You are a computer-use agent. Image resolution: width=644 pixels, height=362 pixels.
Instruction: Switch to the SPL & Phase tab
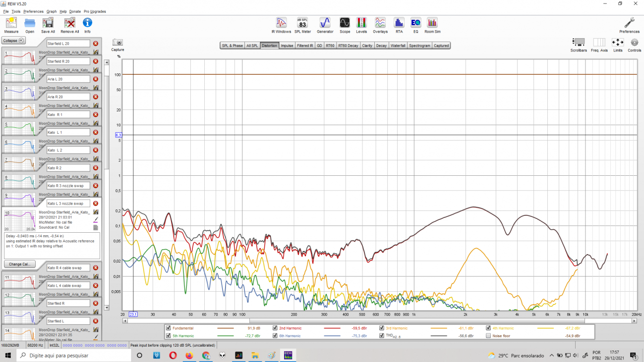click(x=232, y=46)
